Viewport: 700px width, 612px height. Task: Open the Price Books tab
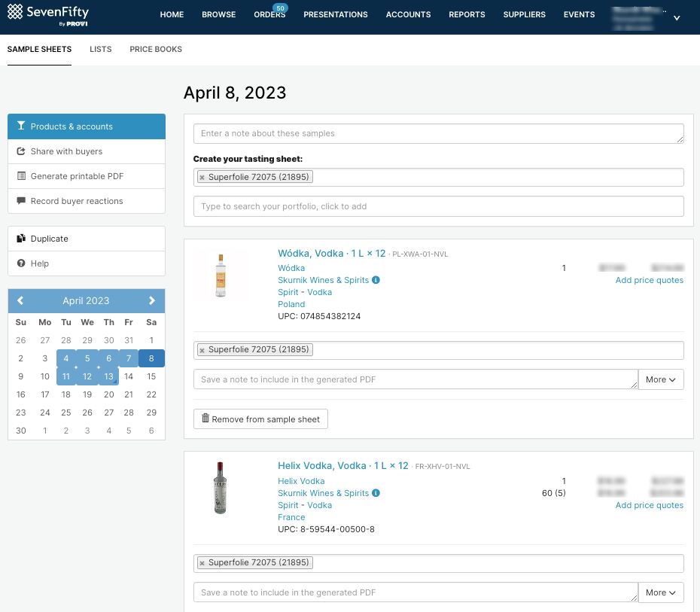point(156,50)
